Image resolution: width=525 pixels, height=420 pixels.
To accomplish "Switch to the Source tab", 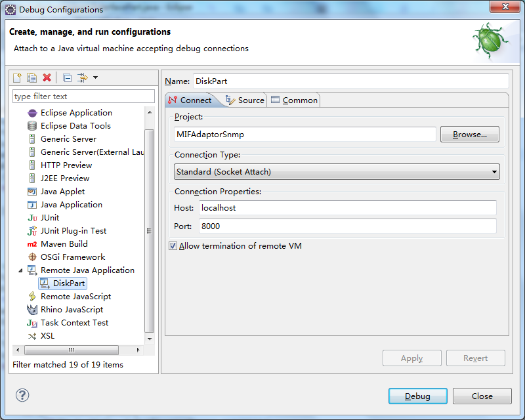I will 245,100.
